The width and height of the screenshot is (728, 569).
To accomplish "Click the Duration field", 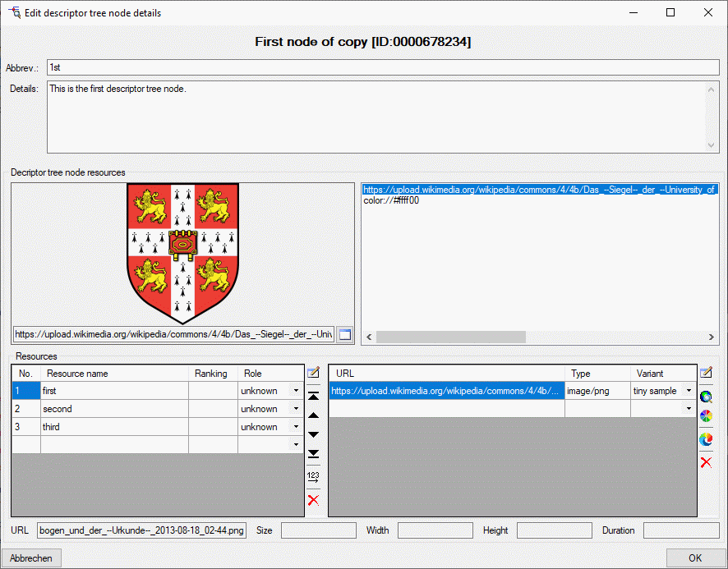I will [681, 530].
